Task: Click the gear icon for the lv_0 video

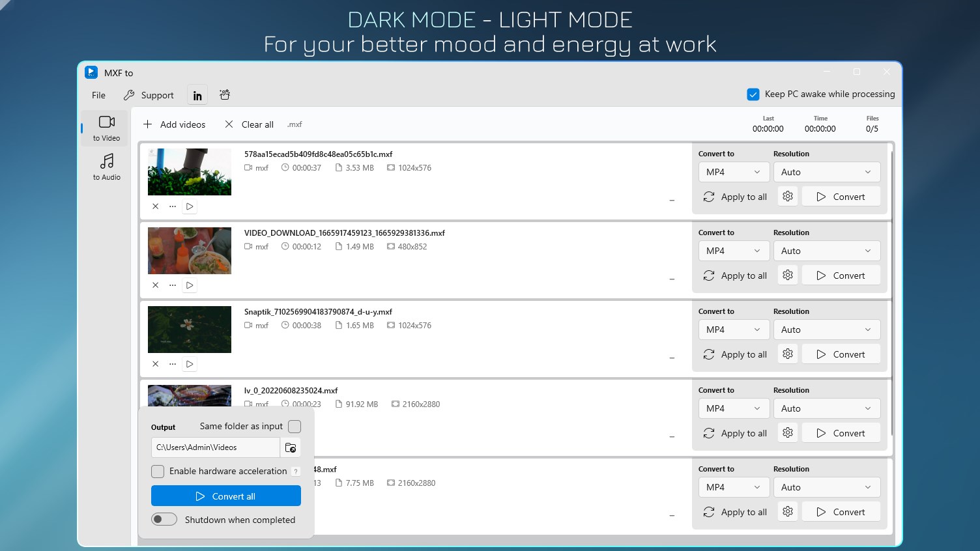Action: (x=788, y=433)
